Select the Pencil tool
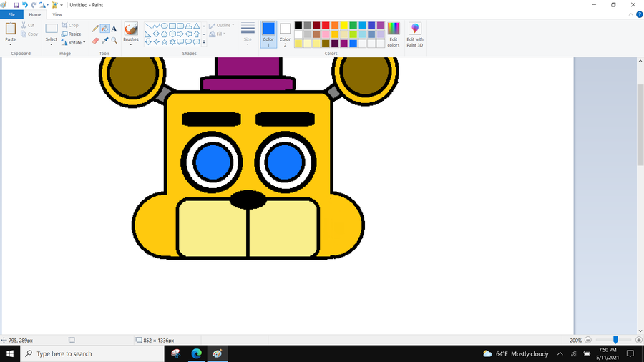This screenshot has height=362, width=644. (95, 29)
